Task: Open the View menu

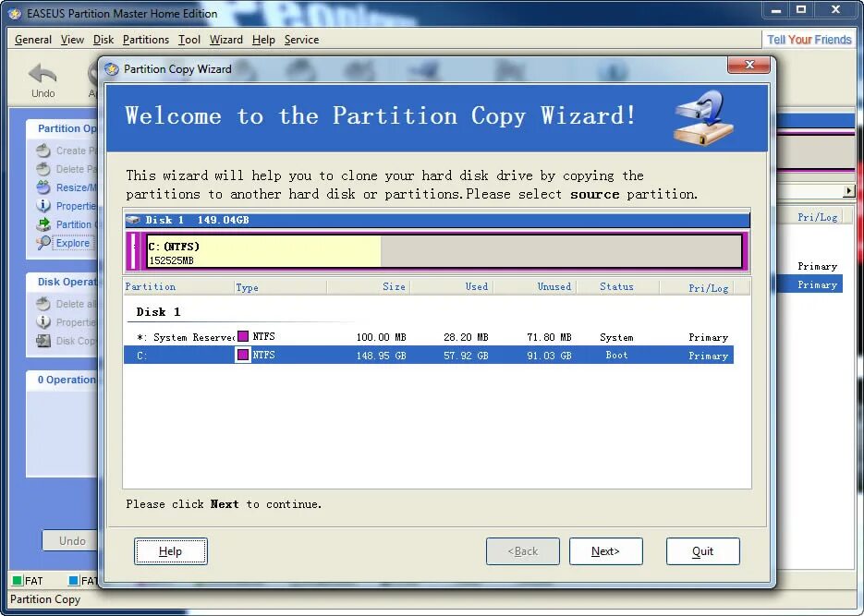Action: (72, 40)
